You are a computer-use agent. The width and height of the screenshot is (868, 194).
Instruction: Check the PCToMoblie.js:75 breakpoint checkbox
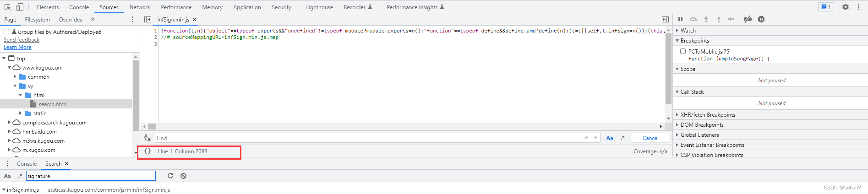tap(683, 51)
